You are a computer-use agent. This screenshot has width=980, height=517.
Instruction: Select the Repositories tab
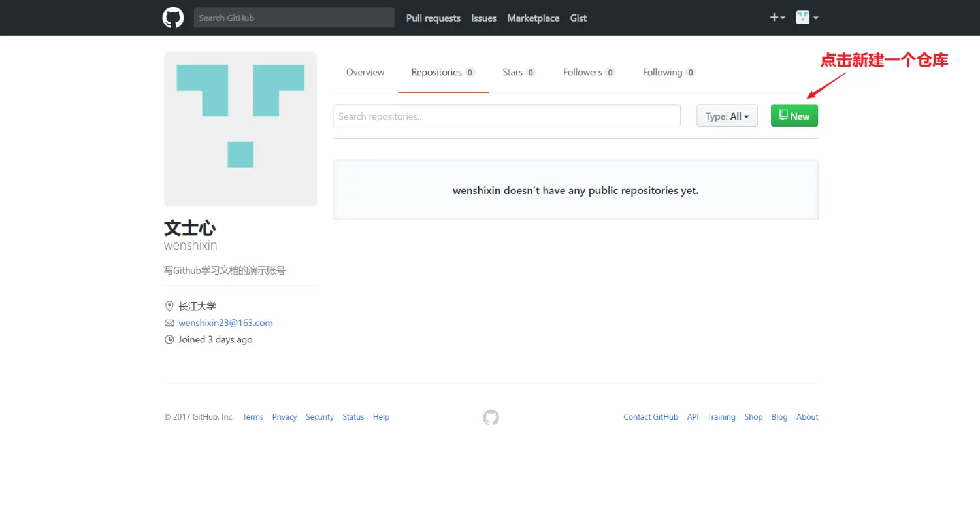[x=443, y=72]
